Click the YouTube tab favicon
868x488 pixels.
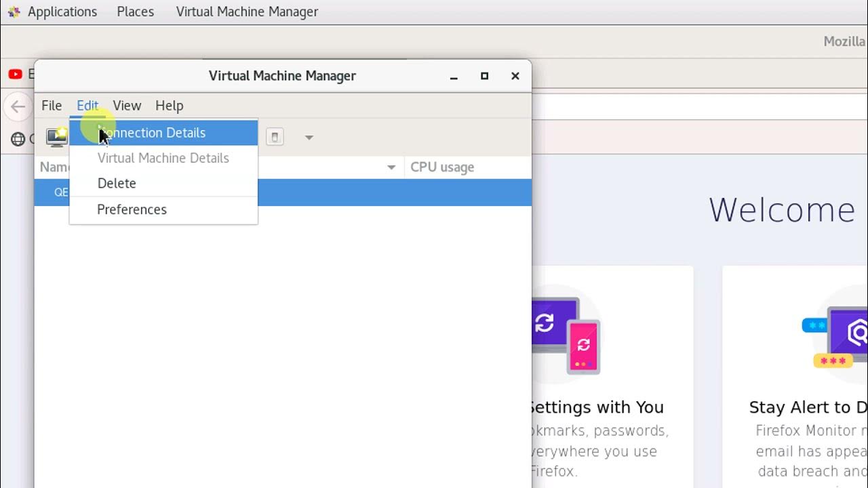click(15, 75)
